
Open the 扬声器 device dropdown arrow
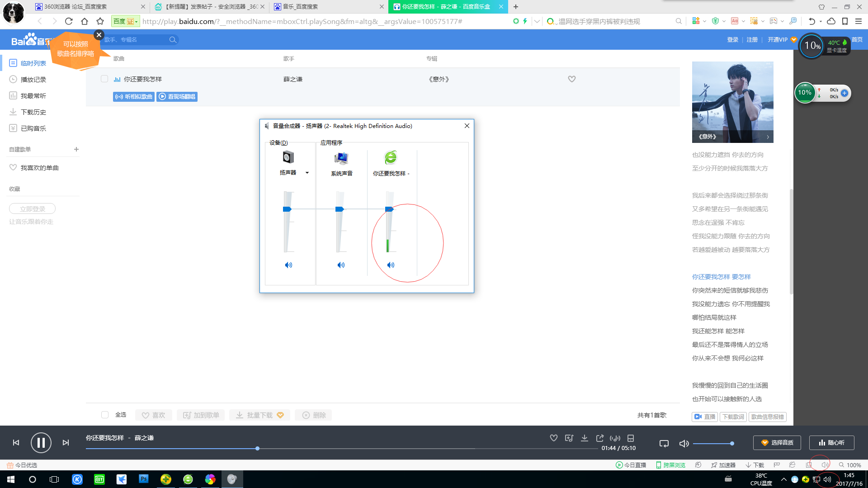[307, 173]
